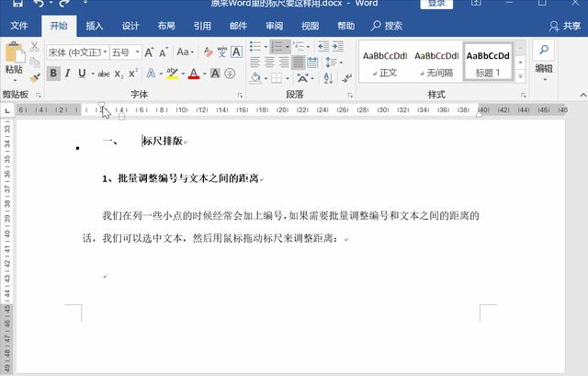Viewport: 588px width, 376px height.
Task: Select the Format Painter brush icon
Action: pos(35,77)
